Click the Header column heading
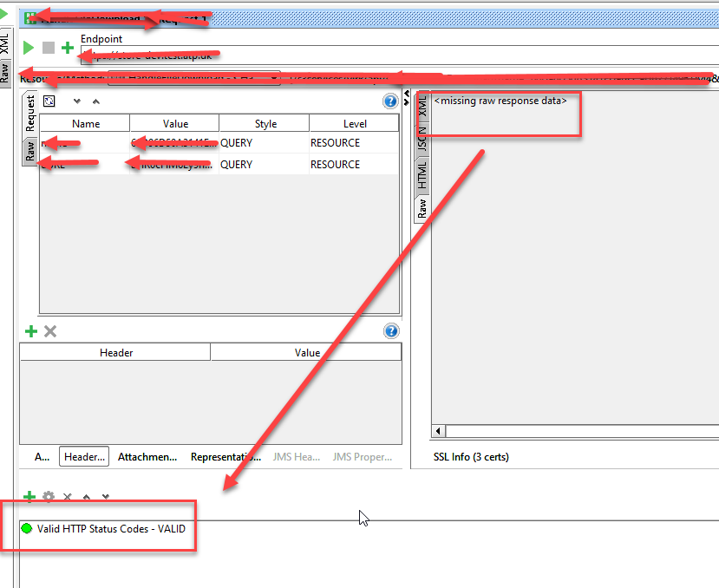719x588 pixels. [x=115, y=353]
